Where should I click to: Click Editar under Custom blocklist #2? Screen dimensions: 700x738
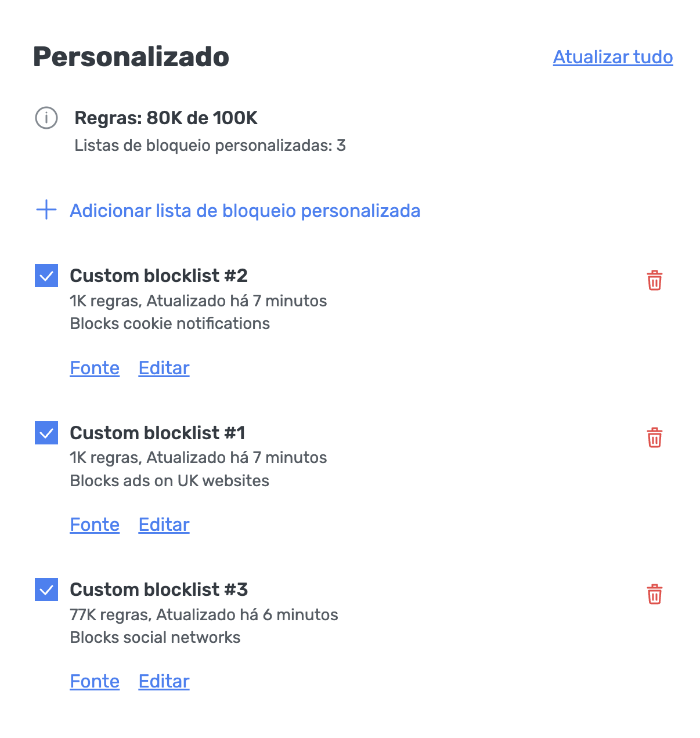164,368
